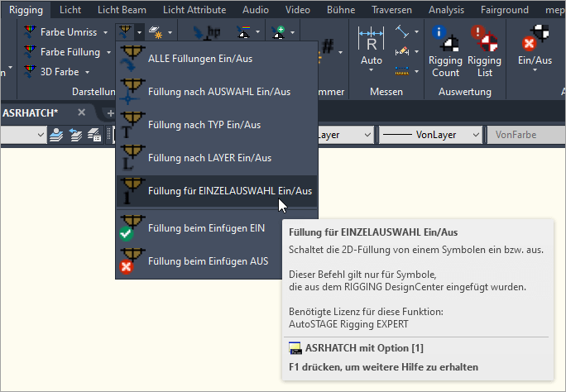Open the Traversen ribbon tab
Screen dimensions: 566x392
coord(392,10)
